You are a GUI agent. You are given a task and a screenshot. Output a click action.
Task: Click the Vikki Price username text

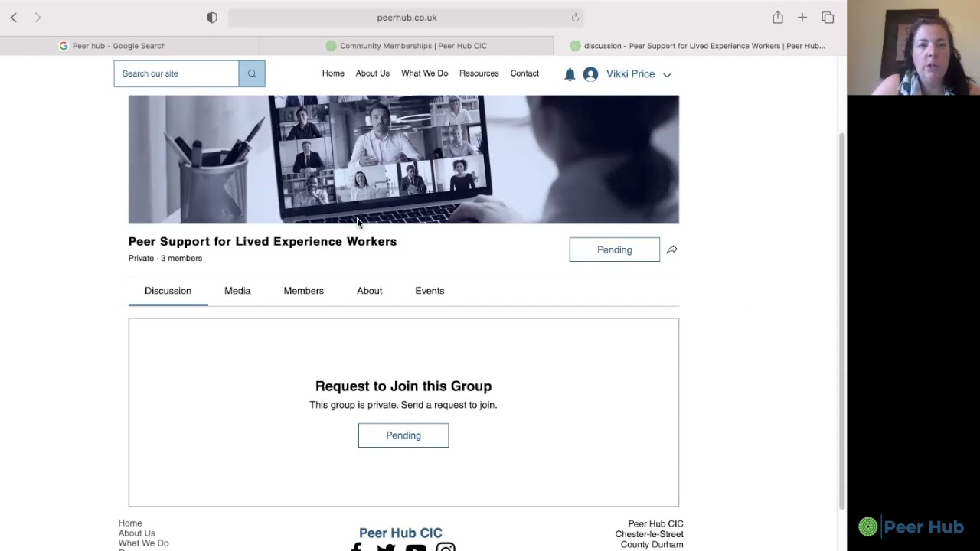pyautogui.click(x=630, y=74)
